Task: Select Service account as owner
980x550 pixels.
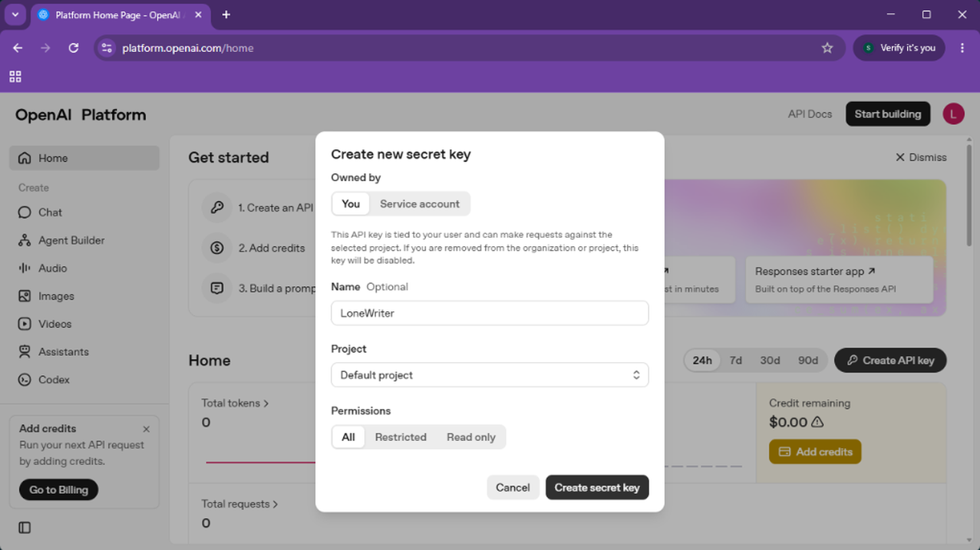Action: [x=420, y=204]
